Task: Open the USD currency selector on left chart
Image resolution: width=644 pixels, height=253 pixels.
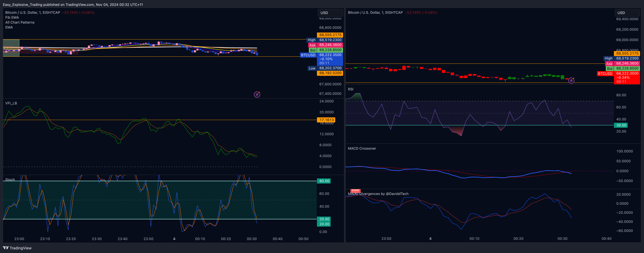Action: [330, 13]
